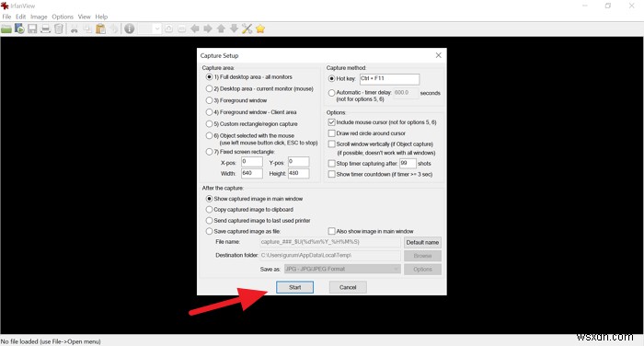Click the Default name button
The width and height of the screenshot is (644, 346).
(x=422, y=242)
